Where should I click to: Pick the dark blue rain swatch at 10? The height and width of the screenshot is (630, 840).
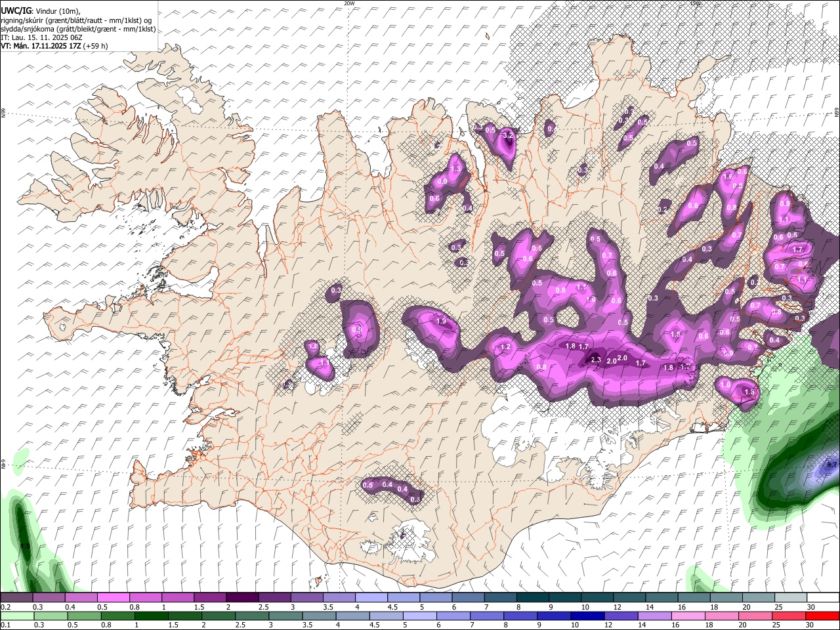tap(587, 616)
